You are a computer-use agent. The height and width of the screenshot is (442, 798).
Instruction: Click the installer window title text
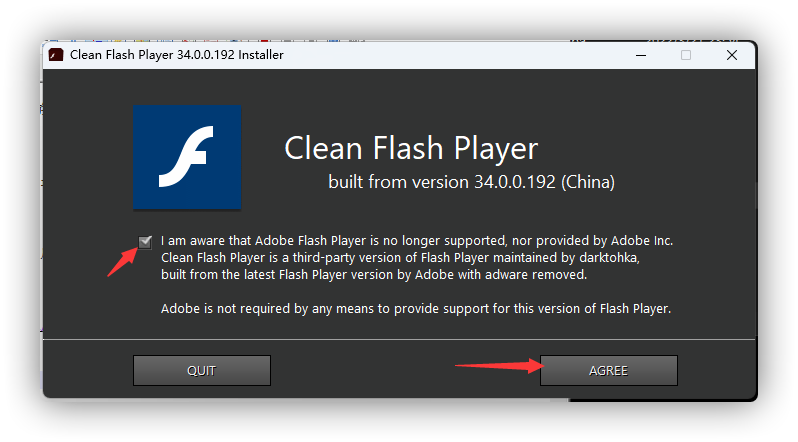[176, 55]
